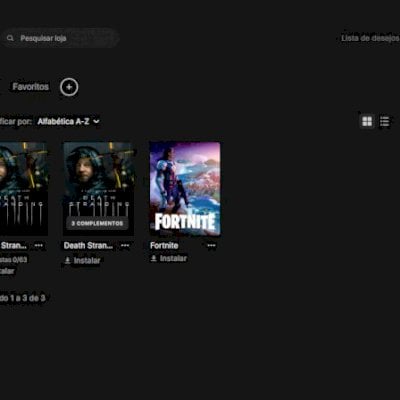The height and width of the screenshot is (400, 400).
Task: Add a new collection with plus icon
Action: 69,87
